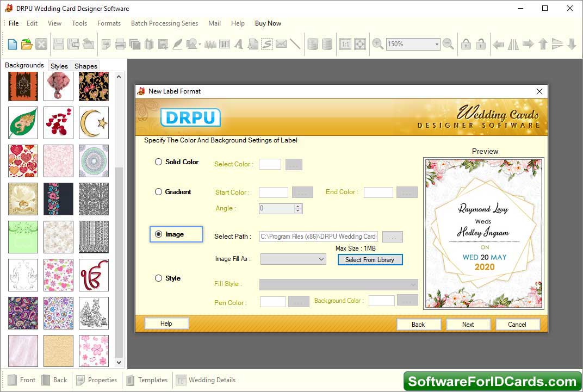Open the Front side view
This screenshot has width=583, height=392.
coord(22,379)
